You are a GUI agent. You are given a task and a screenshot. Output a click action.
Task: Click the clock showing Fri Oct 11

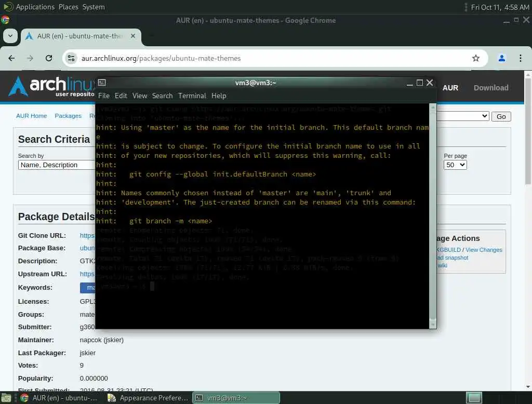pyautogui.click(x=500, y=7)
